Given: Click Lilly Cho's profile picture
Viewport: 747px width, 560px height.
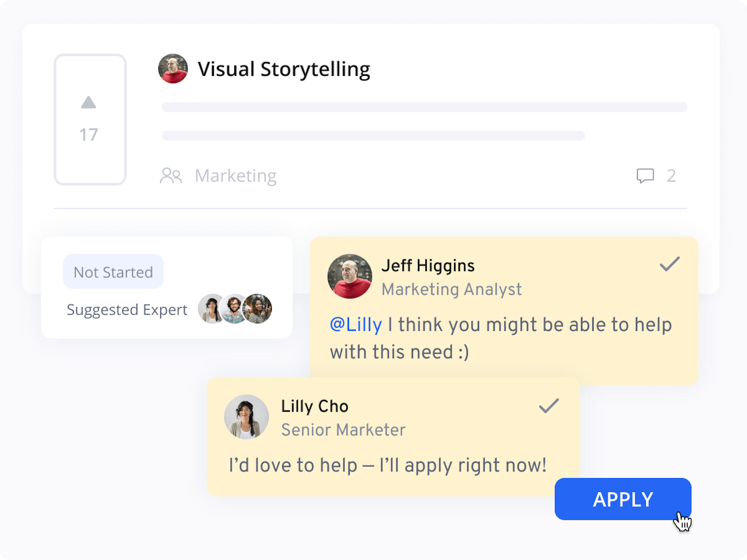Looking at the screenshot, I should [246, 417].
